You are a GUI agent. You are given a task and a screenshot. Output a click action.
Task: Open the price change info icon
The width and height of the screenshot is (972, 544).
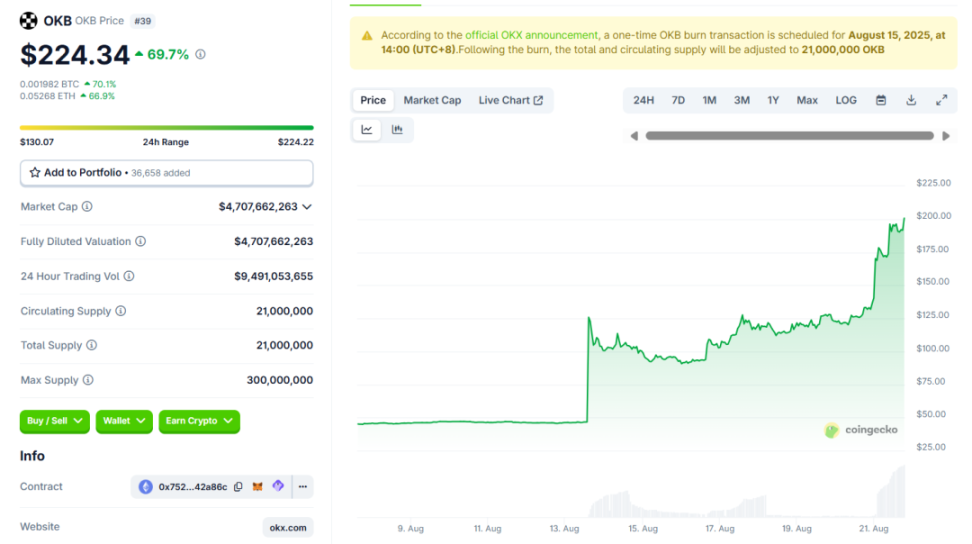point(200,55)
